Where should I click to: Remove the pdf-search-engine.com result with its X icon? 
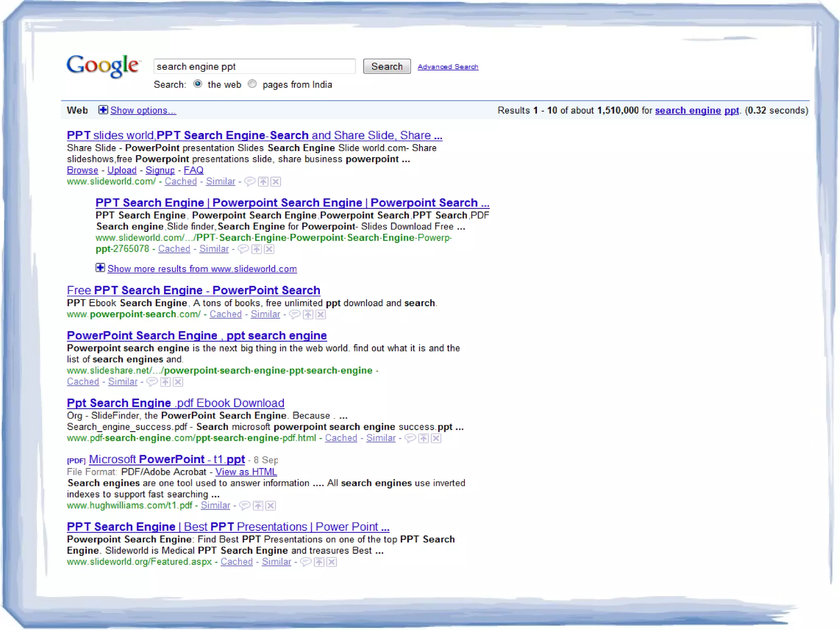[436, 438]
